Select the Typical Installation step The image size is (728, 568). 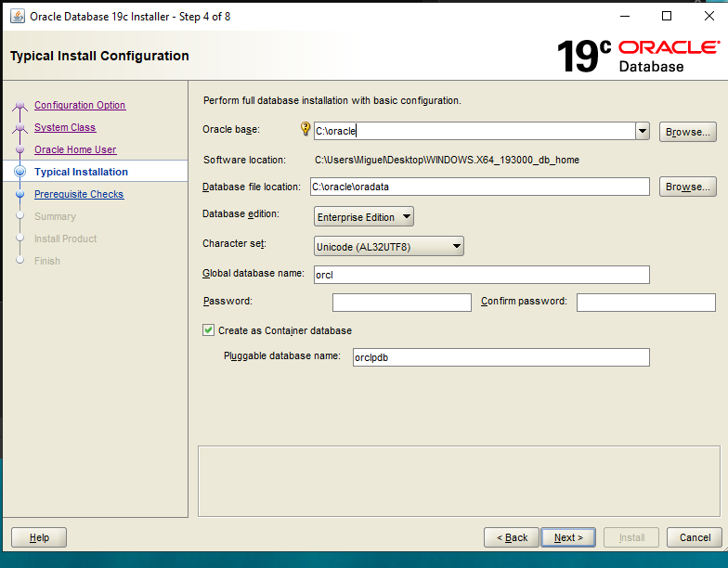tap(82, 172)
